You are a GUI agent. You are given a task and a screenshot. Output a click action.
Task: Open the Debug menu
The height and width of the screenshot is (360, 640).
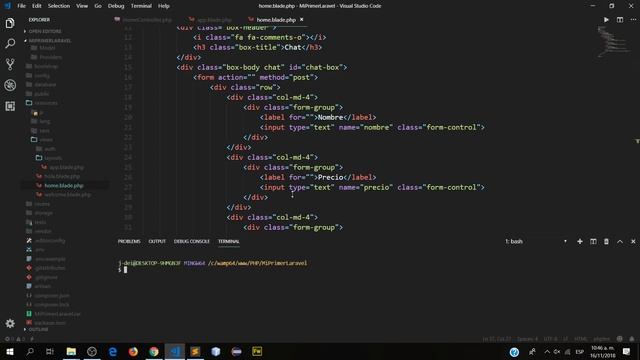click(116, 6)
